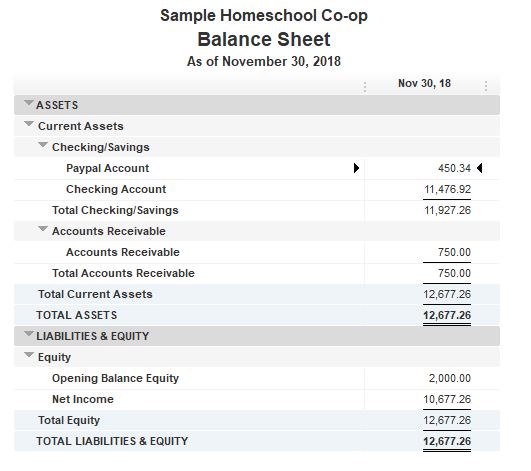Collapse the Accounts Receivable group triangle
The width and height of the screenshot is (531, 471).
click(x=43, y=229)
